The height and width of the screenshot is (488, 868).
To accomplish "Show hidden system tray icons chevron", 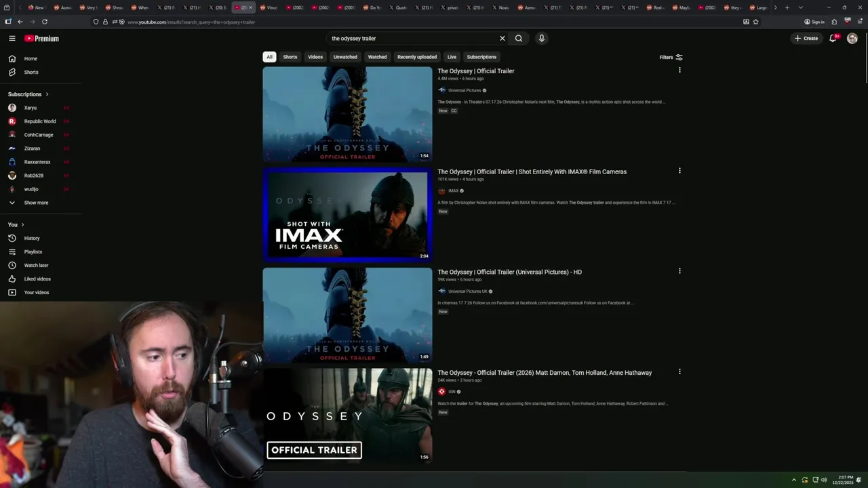I will (x=793, y=480).
